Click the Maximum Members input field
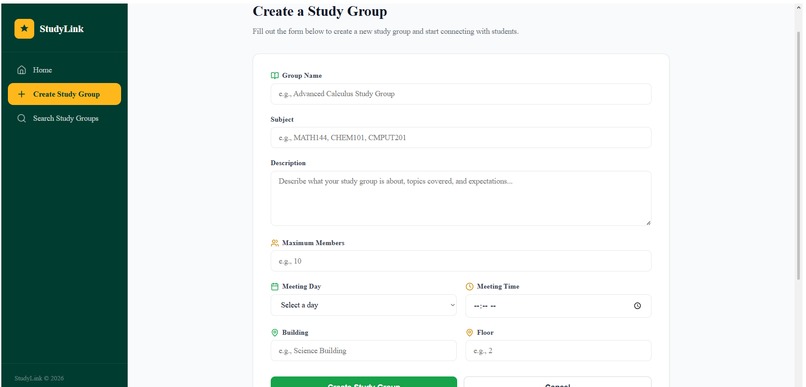Image resolution: width=806 pixels, height=387 pixels. (461, 261)
